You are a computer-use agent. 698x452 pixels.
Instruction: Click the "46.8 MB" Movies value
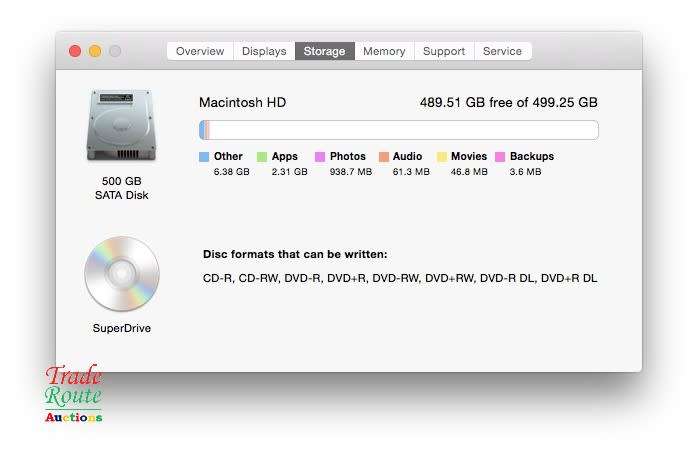[469, 172]
